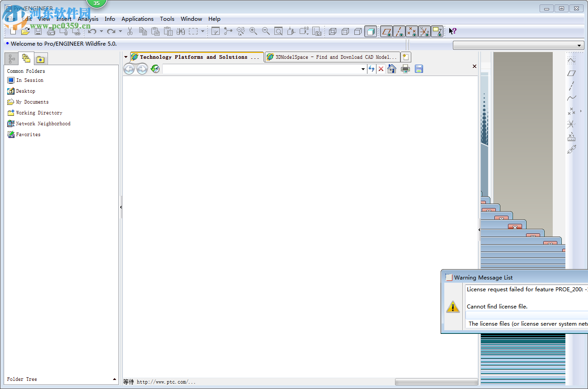Open the browser tab list dropdown arrow
Screen dimensions: 588x389
pyautogui.click(x=126, y=57)
